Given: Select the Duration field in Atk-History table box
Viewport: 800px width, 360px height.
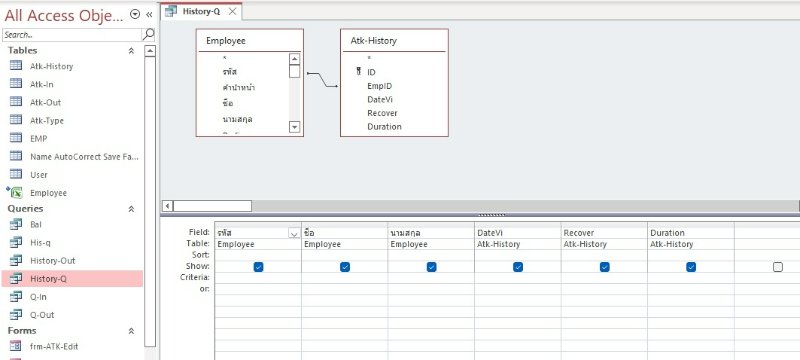Looking at the screenshot, I should point(384,126).
